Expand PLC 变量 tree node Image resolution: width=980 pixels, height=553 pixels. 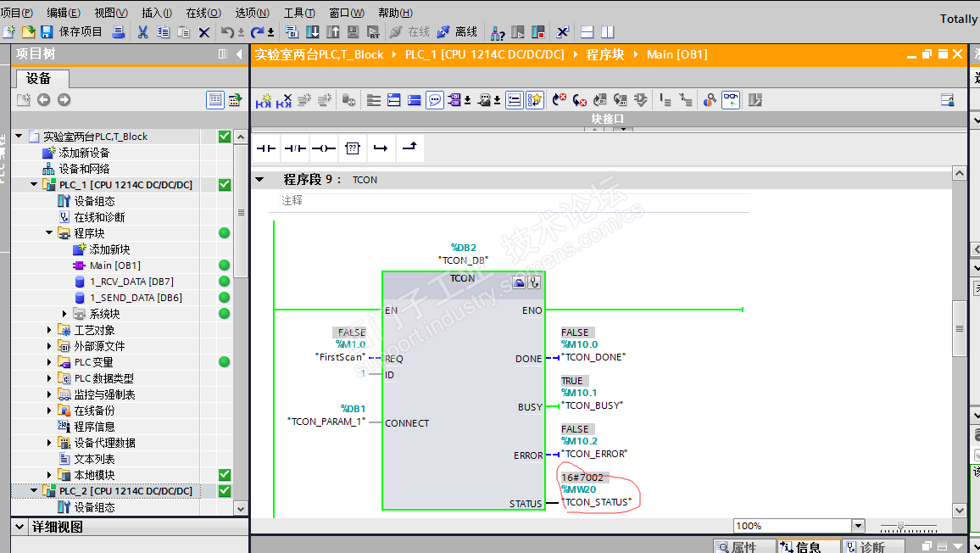49,361
